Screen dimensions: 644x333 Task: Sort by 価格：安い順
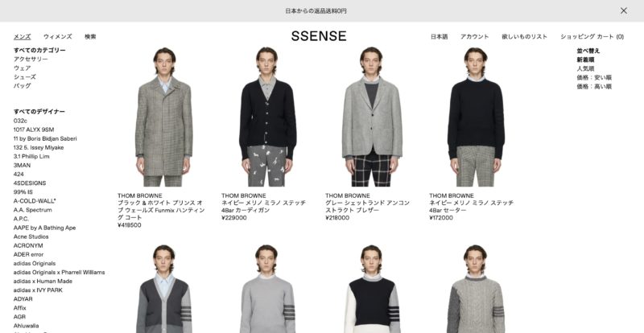coord(594,77)
